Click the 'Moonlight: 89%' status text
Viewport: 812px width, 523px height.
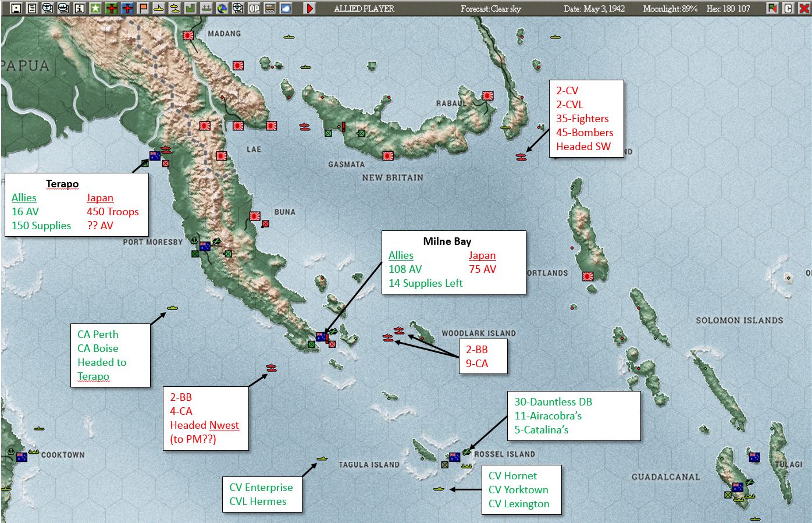(x=670, y=9)
